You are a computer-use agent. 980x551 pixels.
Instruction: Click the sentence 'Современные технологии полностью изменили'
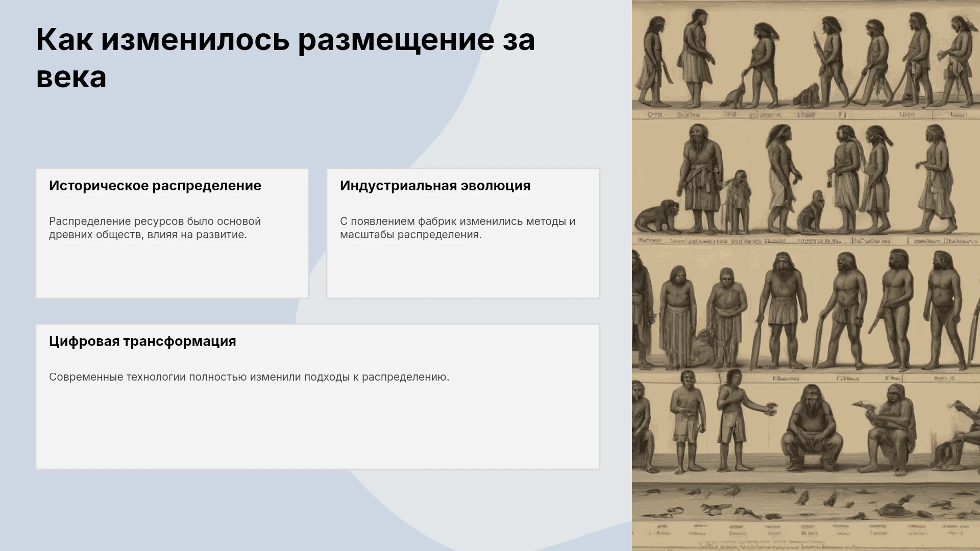click(175, 377)
